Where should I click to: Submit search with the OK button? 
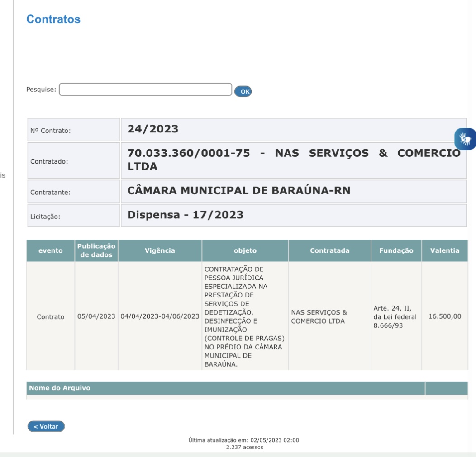point(243,91)
